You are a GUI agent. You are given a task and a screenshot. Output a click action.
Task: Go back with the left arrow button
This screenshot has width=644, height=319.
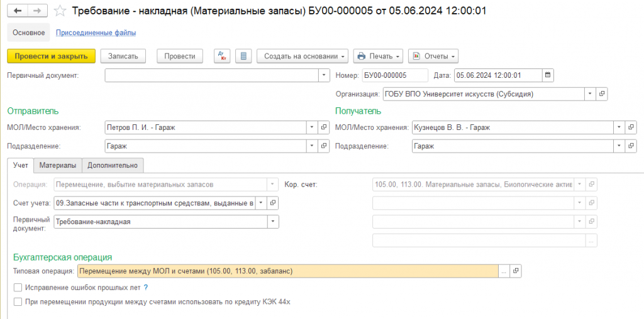point(18,11)
